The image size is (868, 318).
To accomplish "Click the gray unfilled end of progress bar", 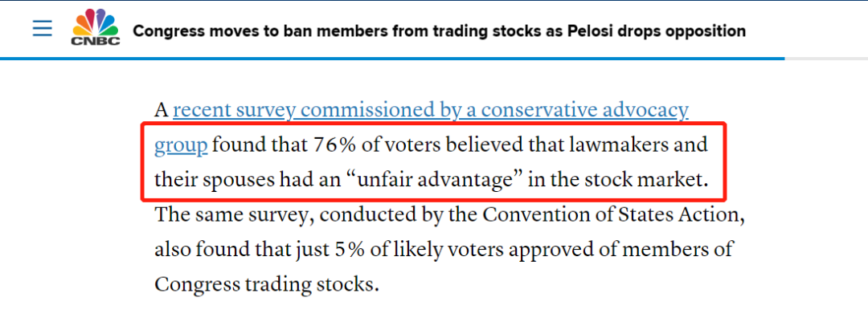I will coord(826,58).
